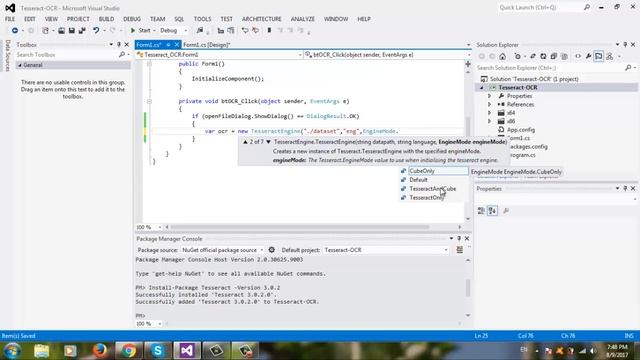Click the Open File toolbar icon

click(x=61, y=31)
